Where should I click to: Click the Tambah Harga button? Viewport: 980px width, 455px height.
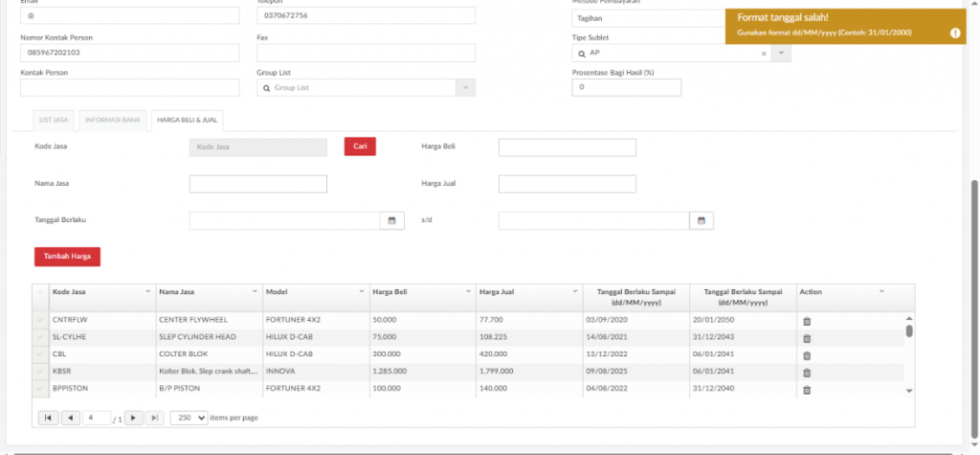pos(67,257)
